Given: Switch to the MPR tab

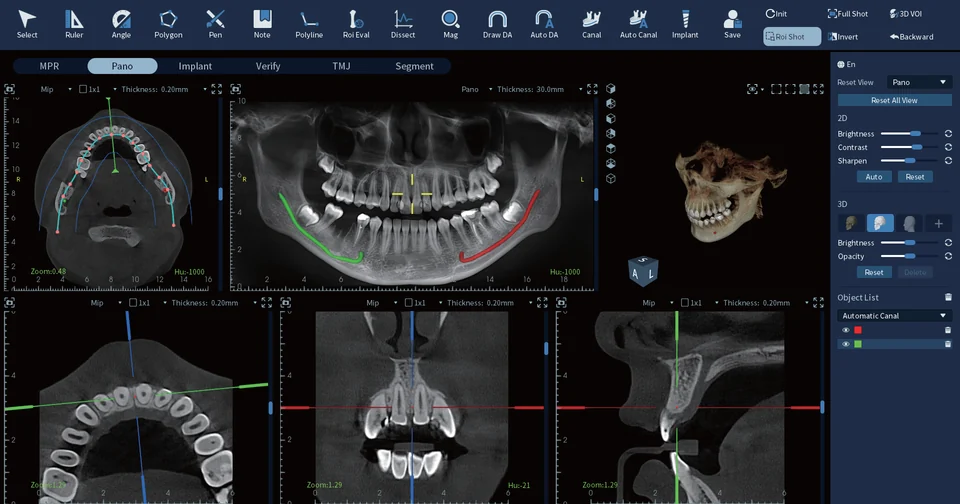Looking at the screenshot, I should [x=50, y=66].
